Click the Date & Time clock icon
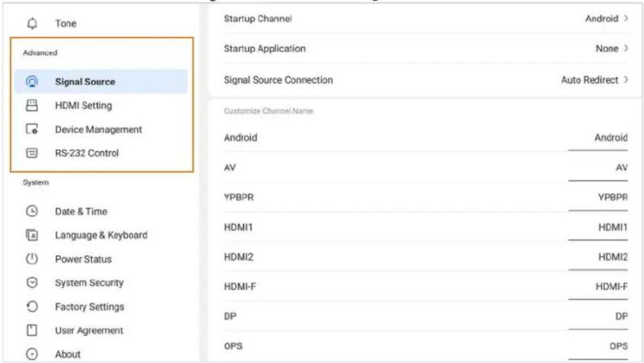The height and width of the screenshot is (363, 644). pos(32,212)
